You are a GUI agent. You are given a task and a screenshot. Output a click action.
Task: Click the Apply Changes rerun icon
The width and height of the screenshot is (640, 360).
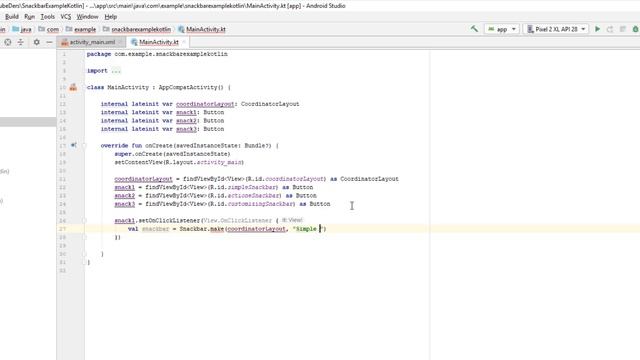[x=610, y=29]
